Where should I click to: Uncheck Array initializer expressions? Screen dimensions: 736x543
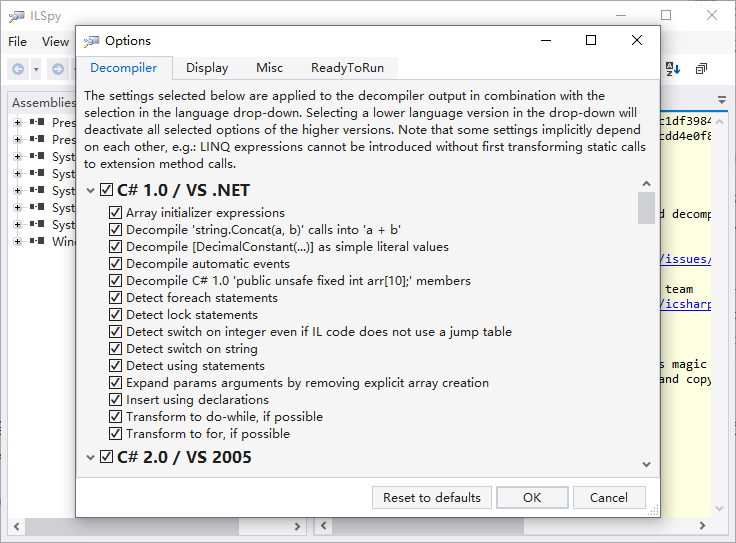[x=115, y=213]
